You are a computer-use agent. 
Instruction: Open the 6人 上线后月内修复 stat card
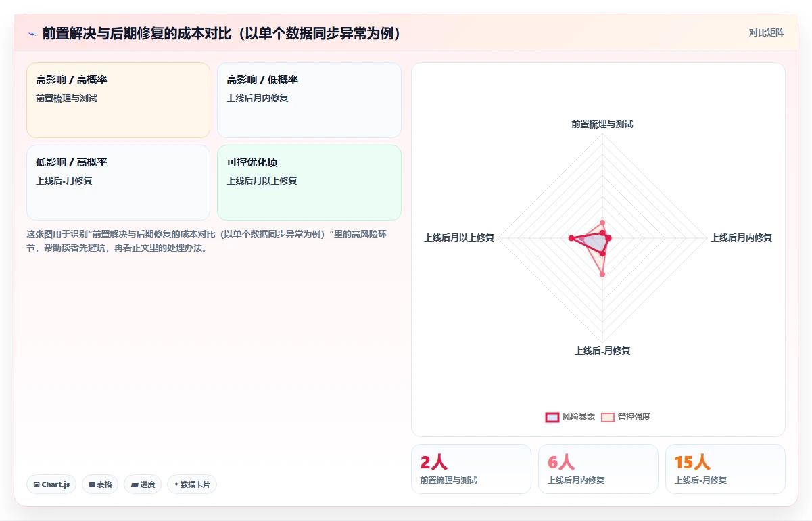pos(598,469)
